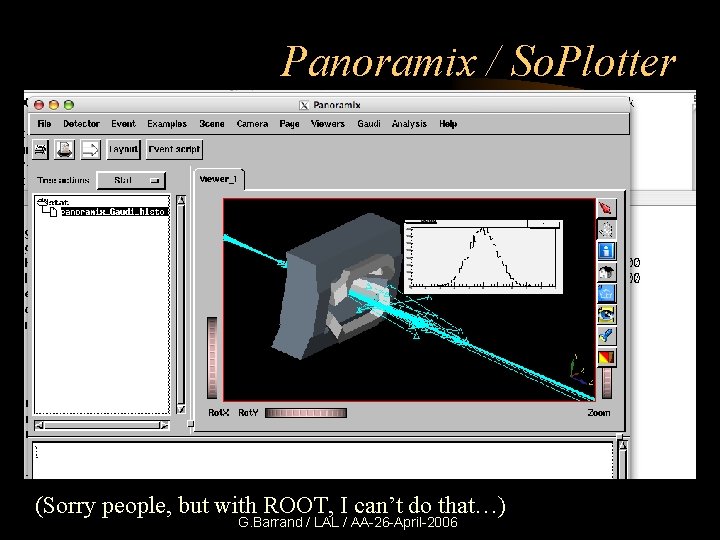The image size is (720, 540).
Task: Click the tree panel vertical scrollbar
Action: click(x=181, y=304)
